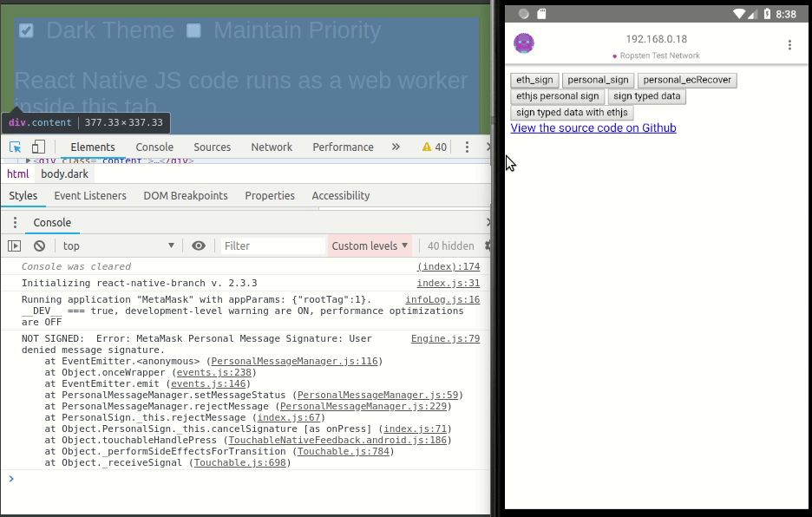Tap the personal_sign button
The image size is (812, 517).
pos(598,81)
